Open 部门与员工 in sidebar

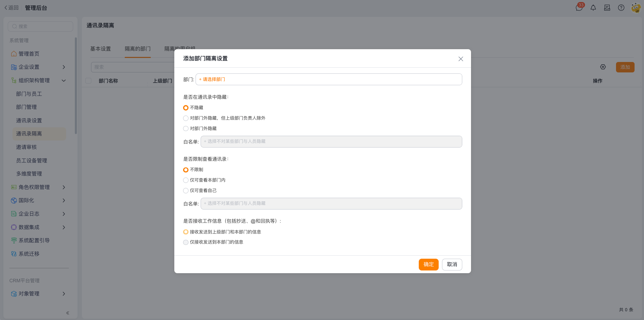pyautogui.click(x=29, y=94)
